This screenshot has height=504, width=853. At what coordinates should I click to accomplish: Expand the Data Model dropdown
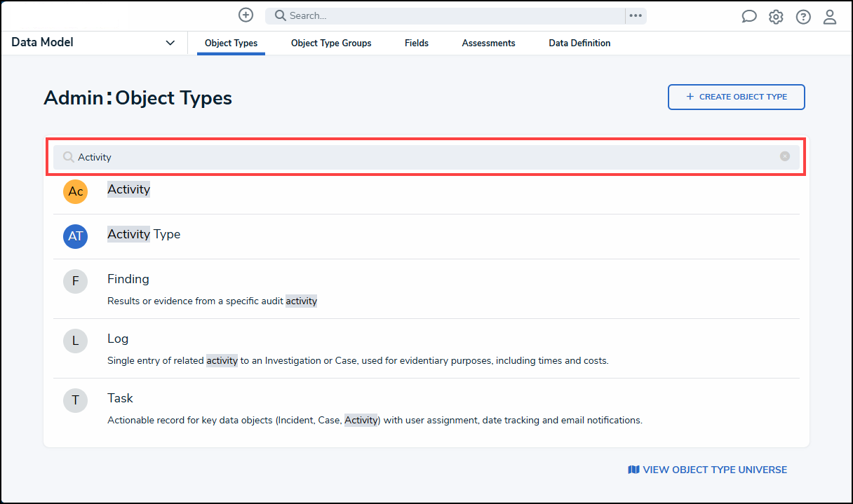[170, 43]
